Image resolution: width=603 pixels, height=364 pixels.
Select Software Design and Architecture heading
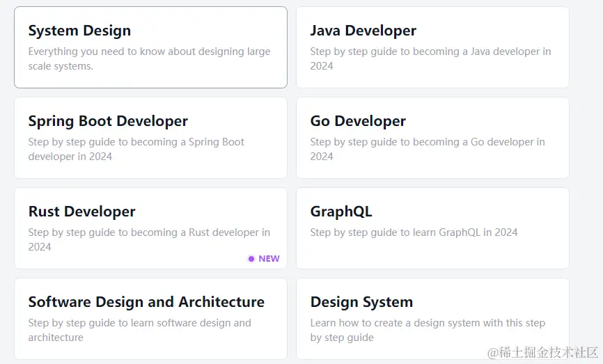point(146,302)
